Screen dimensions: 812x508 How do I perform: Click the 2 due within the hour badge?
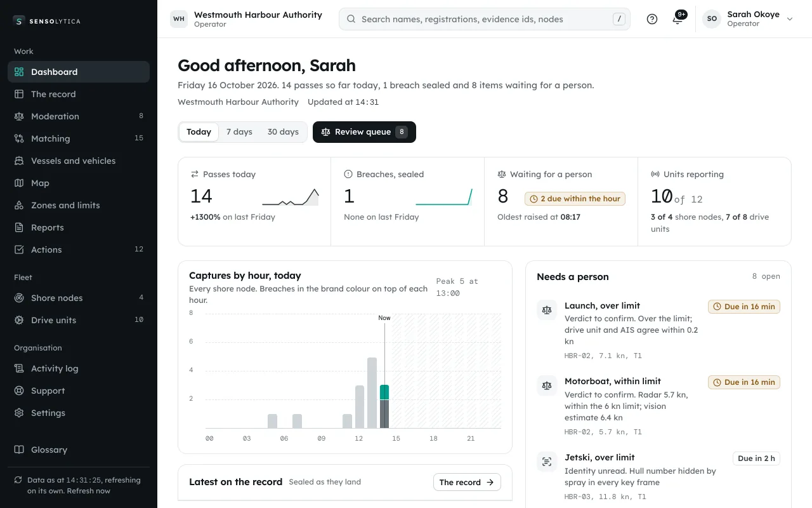[x=575, y=199]
